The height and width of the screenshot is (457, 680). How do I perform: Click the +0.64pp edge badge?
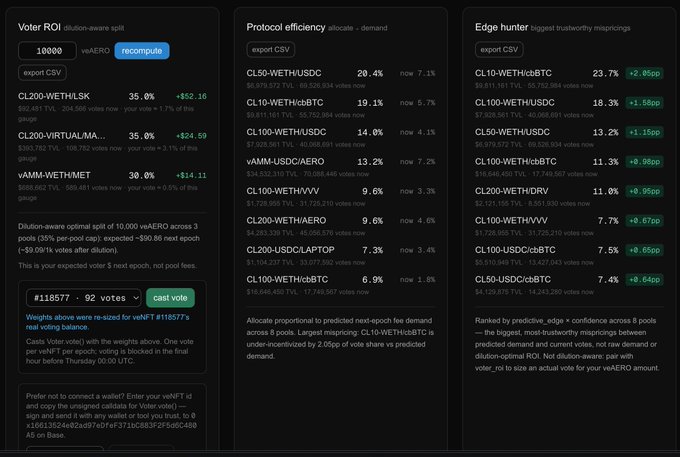tap(644, 280)
